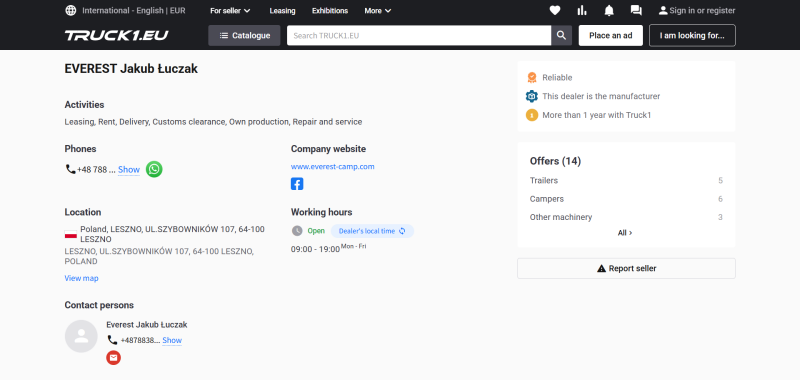Click the Activities list text
This screenshot has width=800, height=380.
213,122
